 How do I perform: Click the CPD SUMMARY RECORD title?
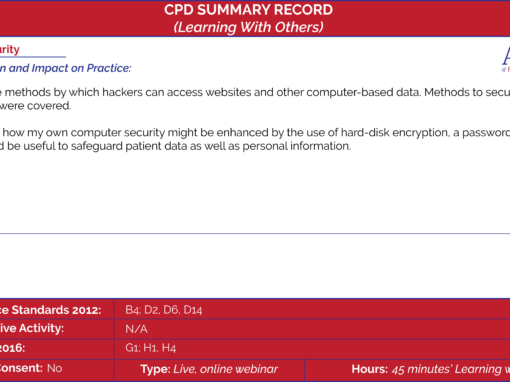tap(248, 10)
